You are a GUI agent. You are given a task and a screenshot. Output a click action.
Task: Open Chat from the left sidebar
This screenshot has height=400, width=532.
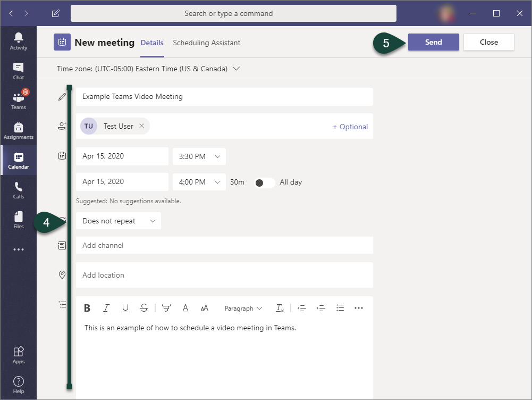click(x=19, y=71)
